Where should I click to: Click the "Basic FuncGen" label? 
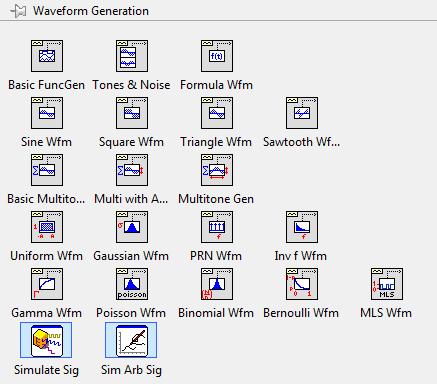(x=46, y=85)
